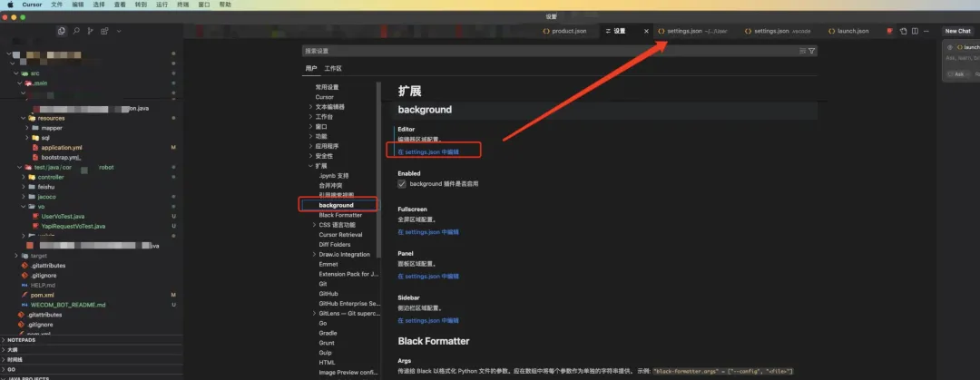Open the Search view icon
This screenshot has width=980, height=380.
pos(76,31)
